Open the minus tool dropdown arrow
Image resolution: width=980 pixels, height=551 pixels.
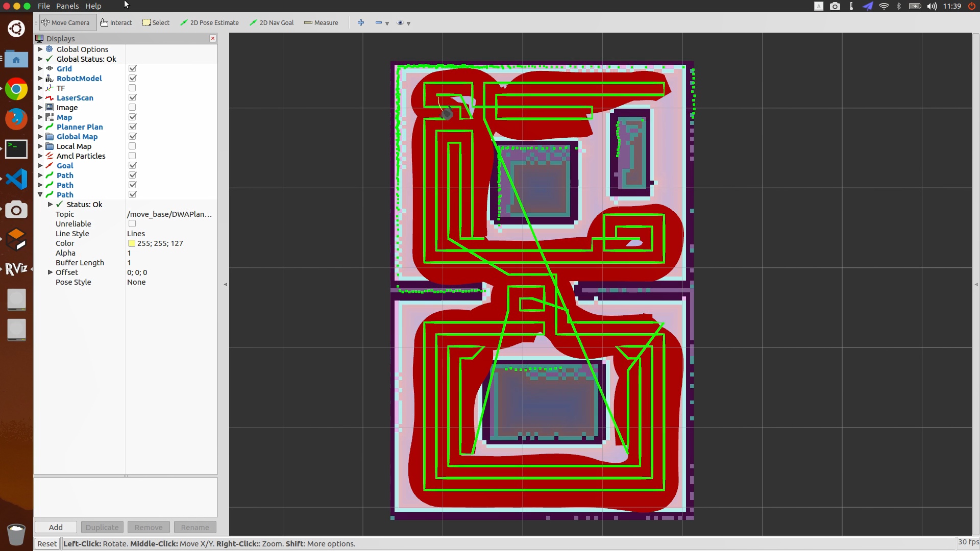(x=387, y=23)
